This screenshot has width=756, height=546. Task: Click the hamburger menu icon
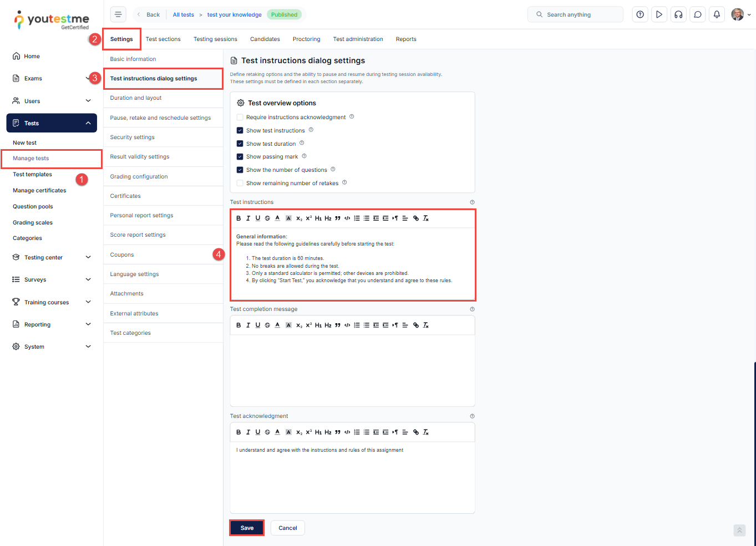(118, 14)
